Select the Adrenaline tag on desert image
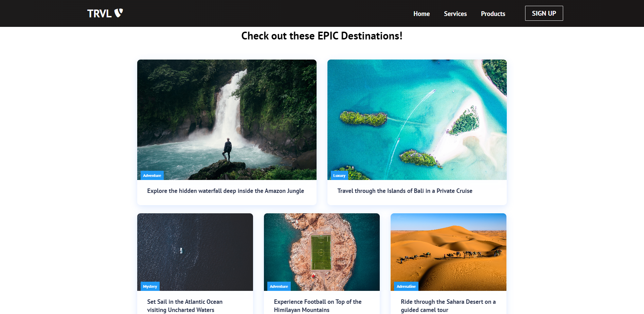 click(406, 286)
